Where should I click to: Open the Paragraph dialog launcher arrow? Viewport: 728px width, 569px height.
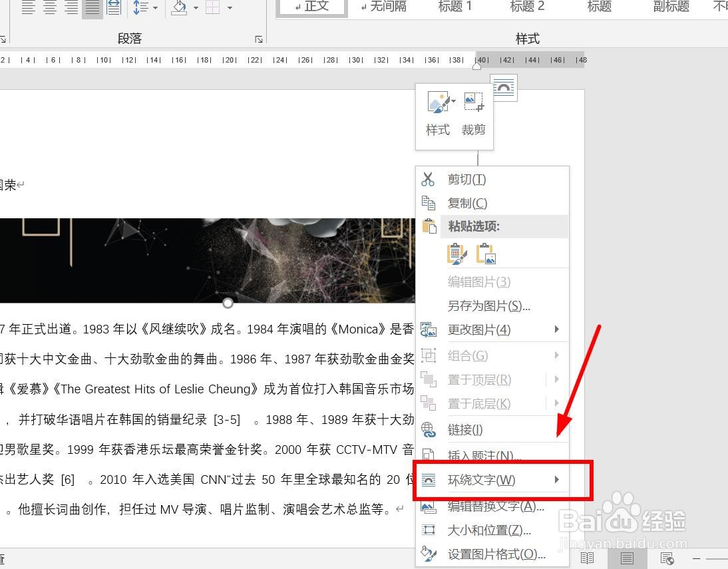coord(259,40)
